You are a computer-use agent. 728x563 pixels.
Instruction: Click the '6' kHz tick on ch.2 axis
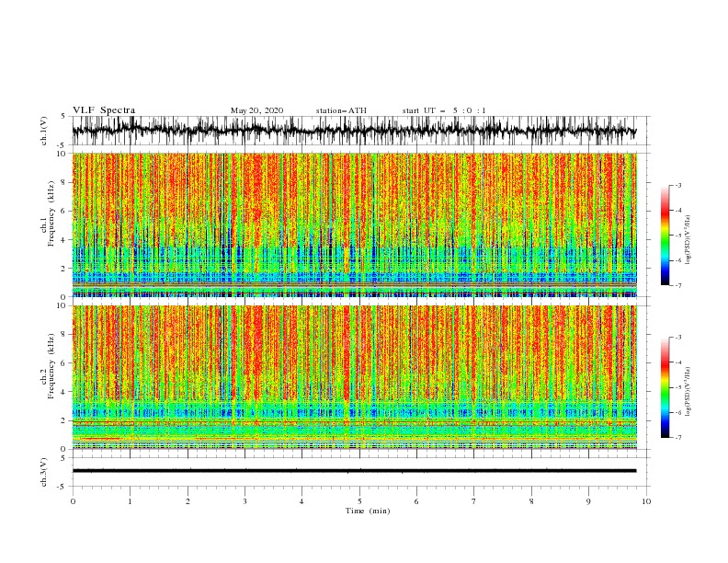(x=63, y=363)
